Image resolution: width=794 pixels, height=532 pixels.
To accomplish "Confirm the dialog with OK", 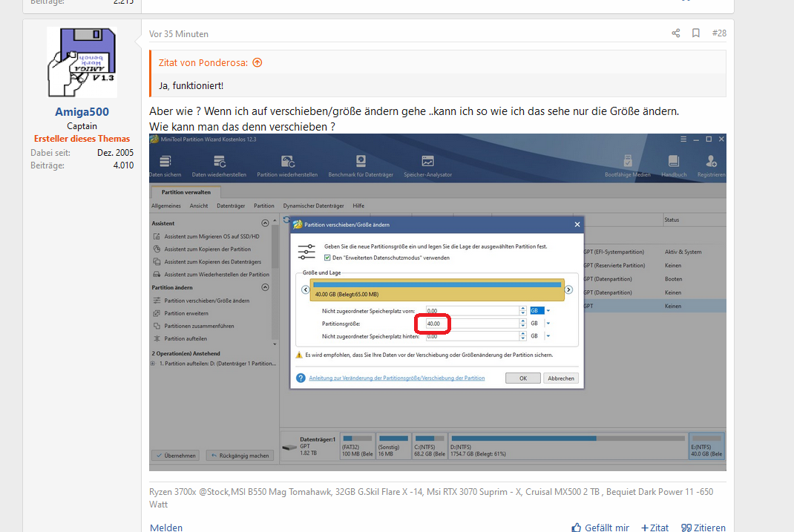I will [523, 378].
